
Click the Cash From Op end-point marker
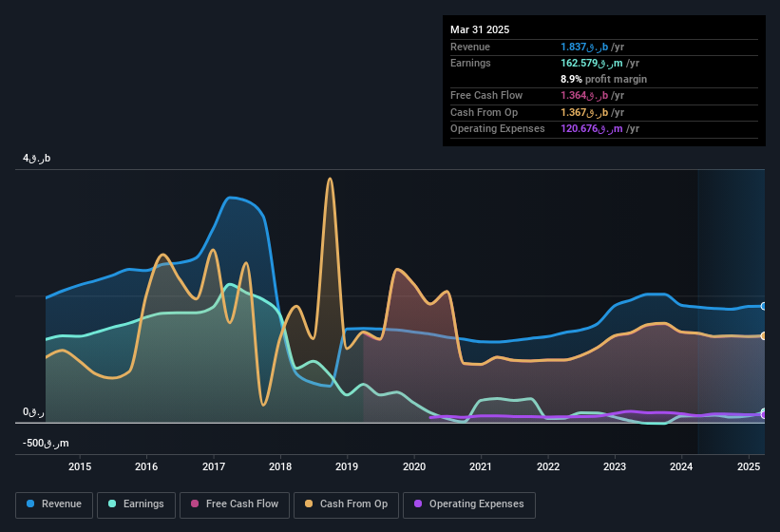pos(764,336)
